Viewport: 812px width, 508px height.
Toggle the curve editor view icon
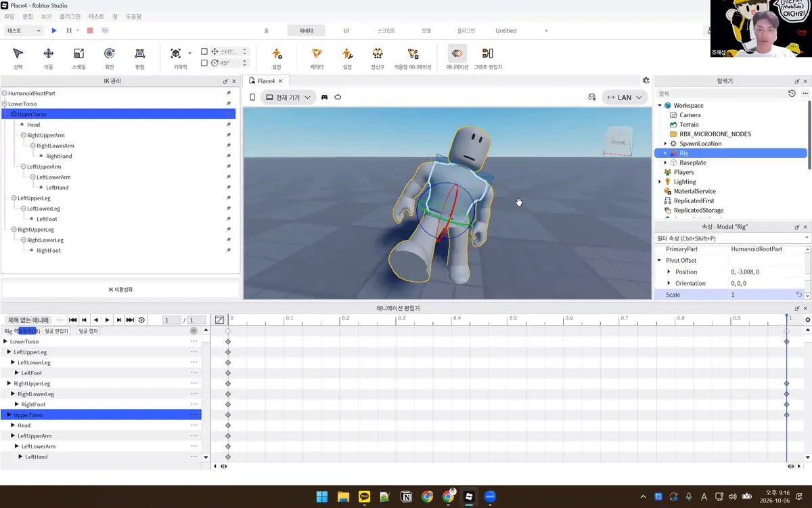coord(219,320)
